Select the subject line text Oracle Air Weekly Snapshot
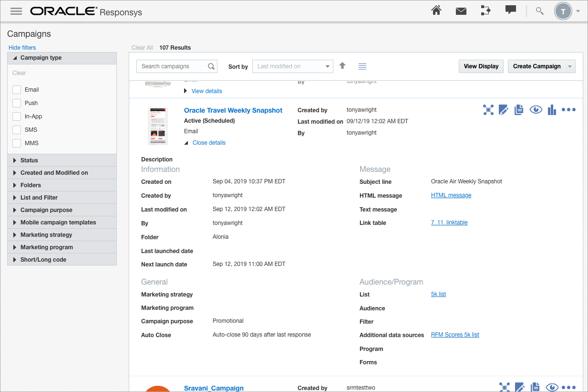The height and width of the screenshot is (392, 588). click(x=466, y=181)
